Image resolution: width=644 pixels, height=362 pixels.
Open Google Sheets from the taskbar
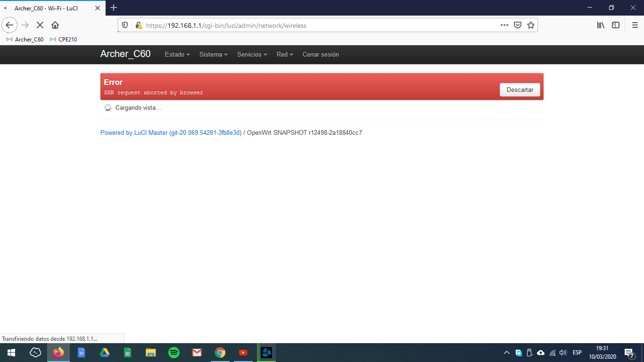[128, 353]
